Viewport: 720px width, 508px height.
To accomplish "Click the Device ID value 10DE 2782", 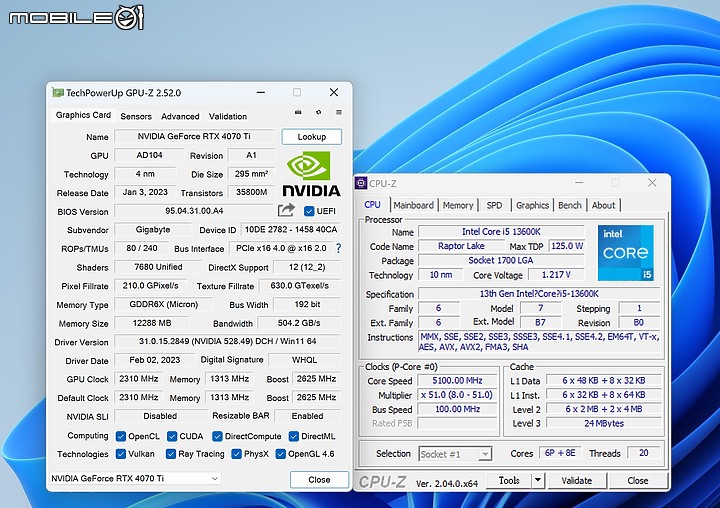I will pos(291,230).
